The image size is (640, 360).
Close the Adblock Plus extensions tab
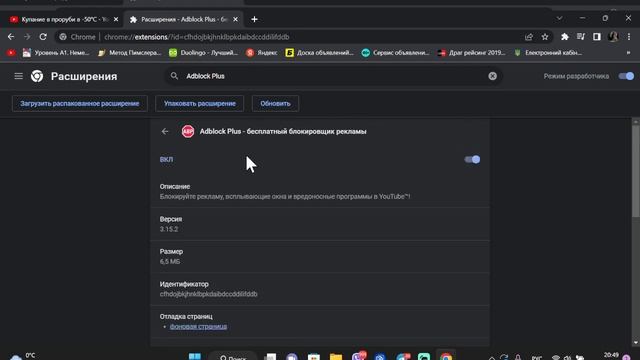[236, 19]
